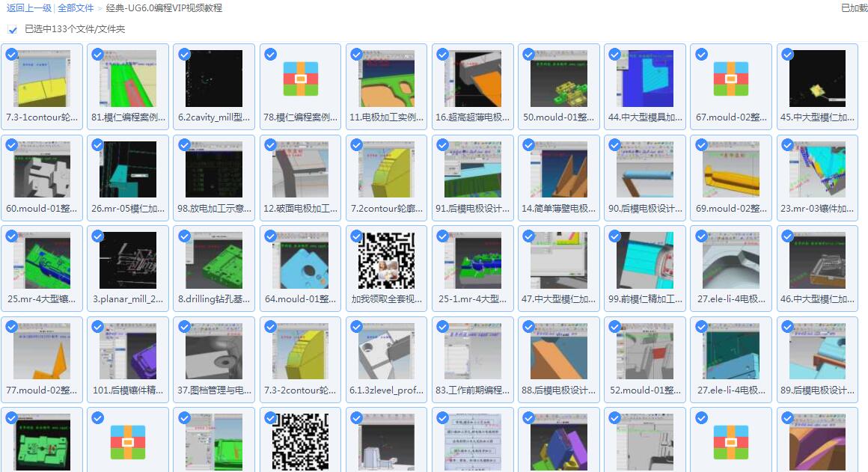Viewport: 868px width, 472px height.
Task: Deselect the checkbox on 16.超高超薄电极
Action: pos(442,55)
